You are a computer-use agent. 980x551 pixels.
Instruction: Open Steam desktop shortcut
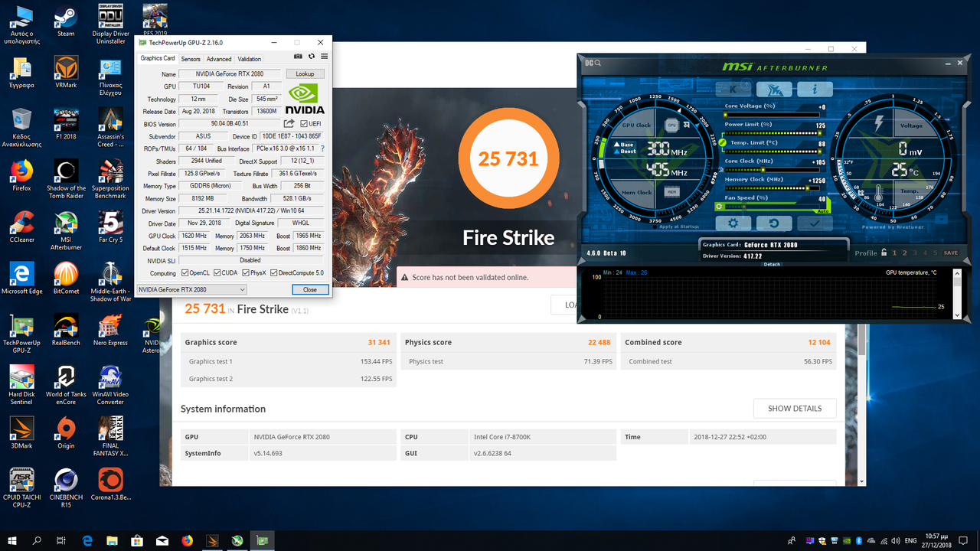[66, 21]
